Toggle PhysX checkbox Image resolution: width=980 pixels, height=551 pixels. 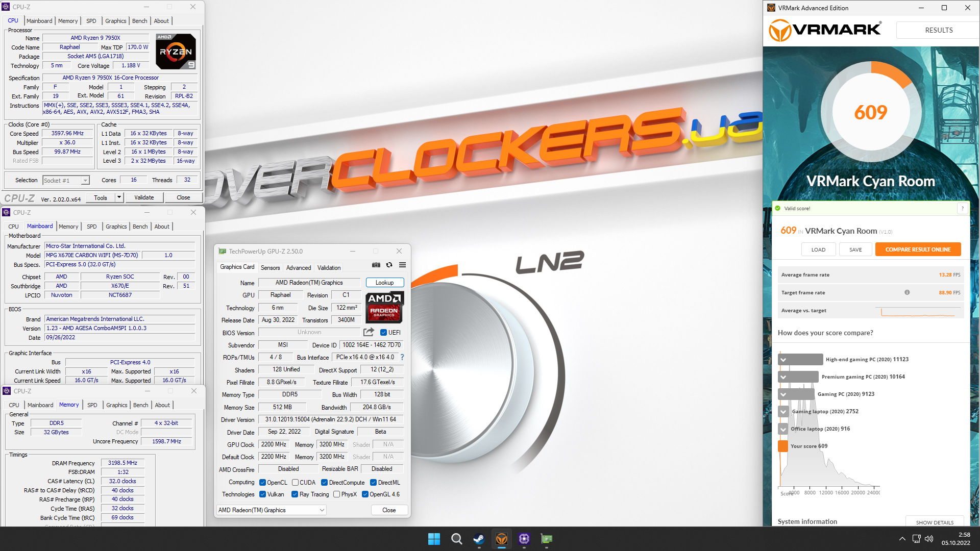(x=336, y=494)
